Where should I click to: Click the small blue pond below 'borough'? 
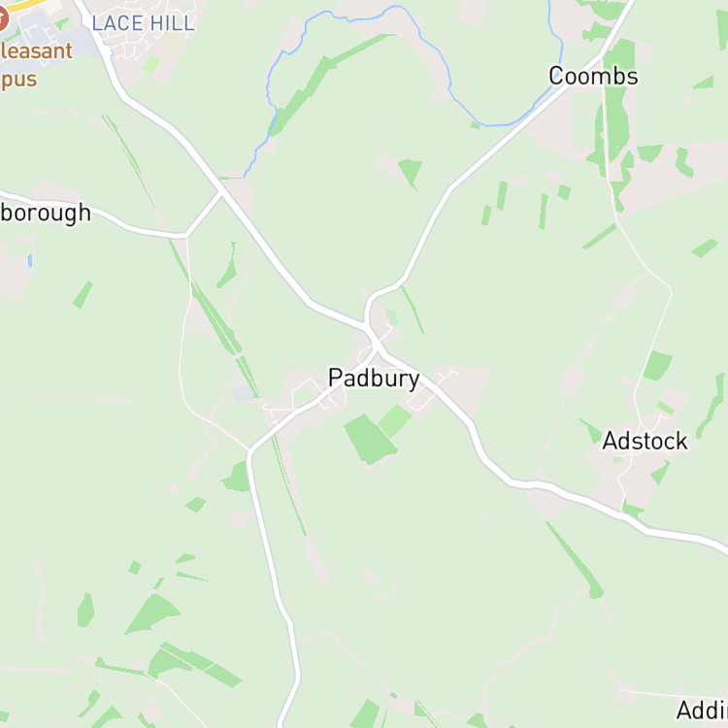pyautogui.click(x=30, y=261)
